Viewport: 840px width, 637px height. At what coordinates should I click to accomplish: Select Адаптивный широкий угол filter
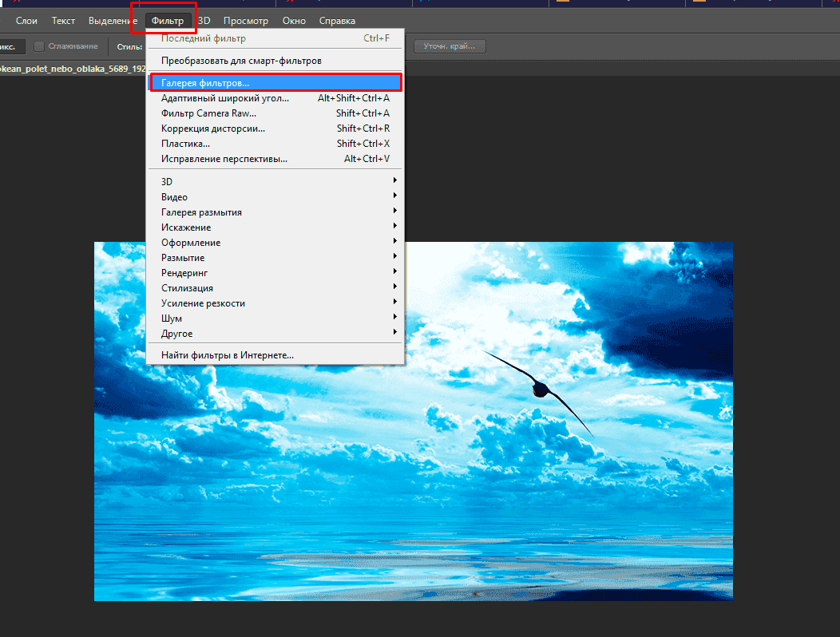[x=224, y=98]
